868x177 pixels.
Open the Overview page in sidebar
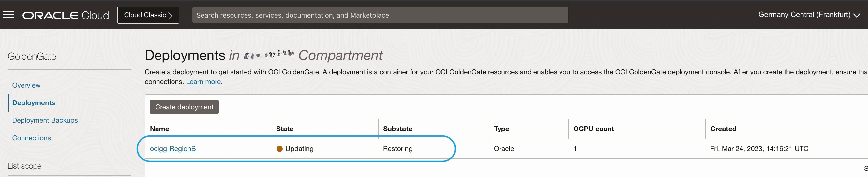click(x=26, y=85)
